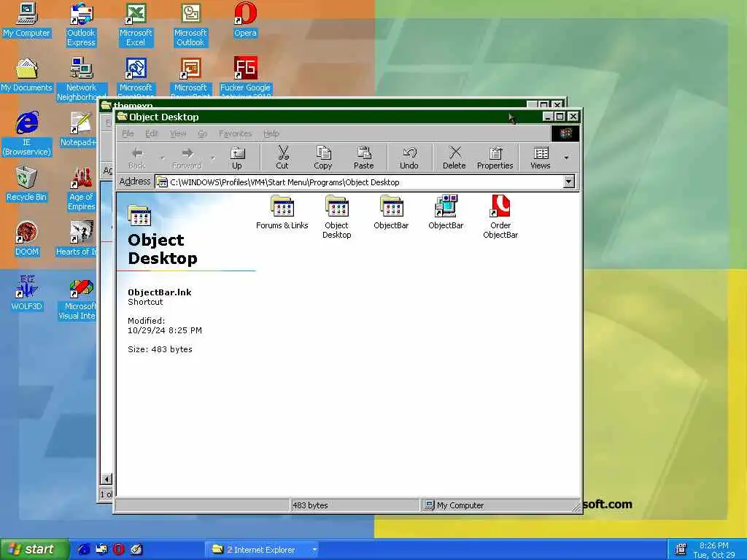Click the fourth quick launch pencil icon
This screenshot has height=560, width=747.
[x=136, y=549]
